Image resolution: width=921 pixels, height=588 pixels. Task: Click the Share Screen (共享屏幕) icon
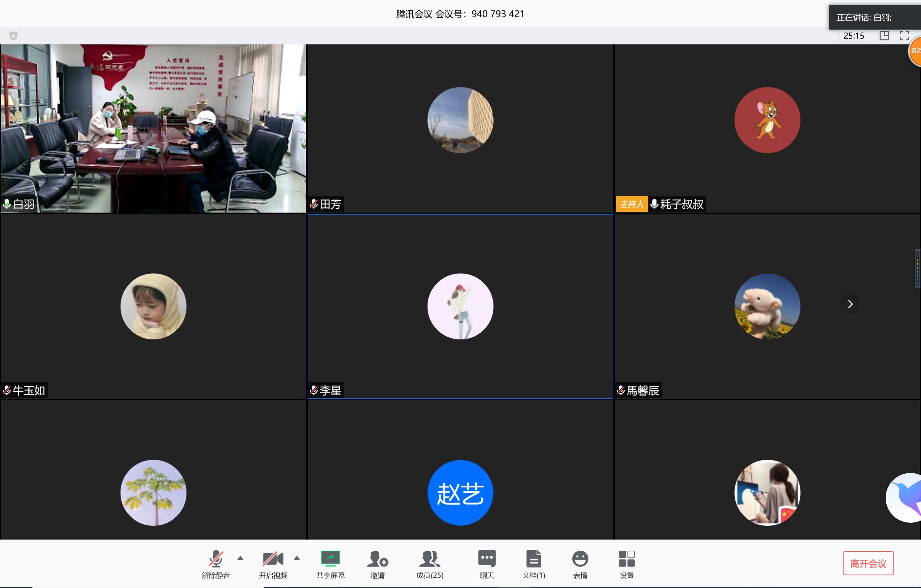(330, 559)
